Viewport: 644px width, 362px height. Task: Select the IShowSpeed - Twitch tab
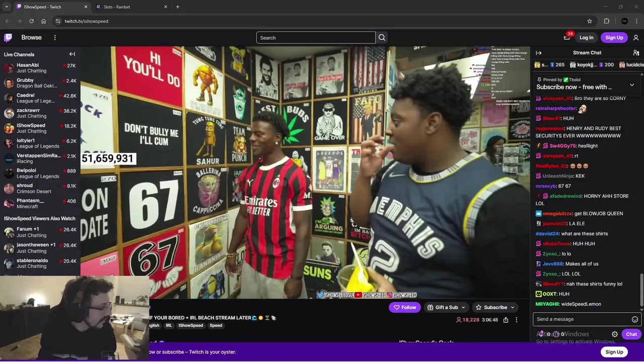52,7
